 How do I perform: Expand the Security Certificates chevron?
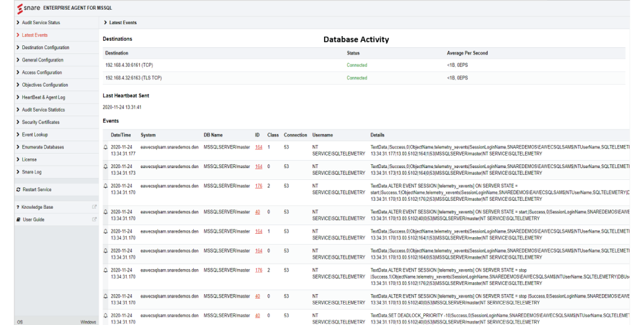18,122
